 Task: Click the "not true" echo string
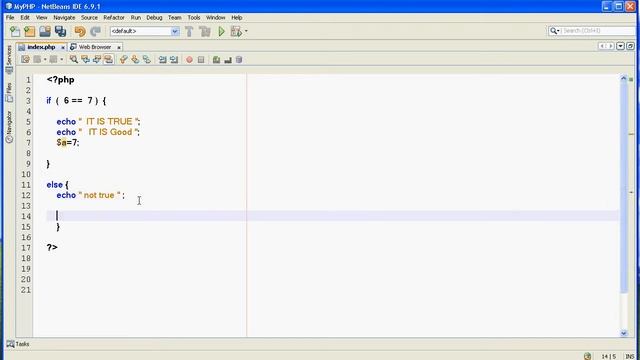[99, 195]
